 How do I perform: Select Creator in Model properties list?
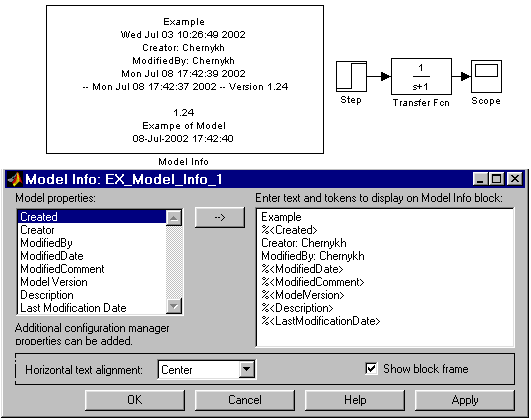[x=92, y=230]
